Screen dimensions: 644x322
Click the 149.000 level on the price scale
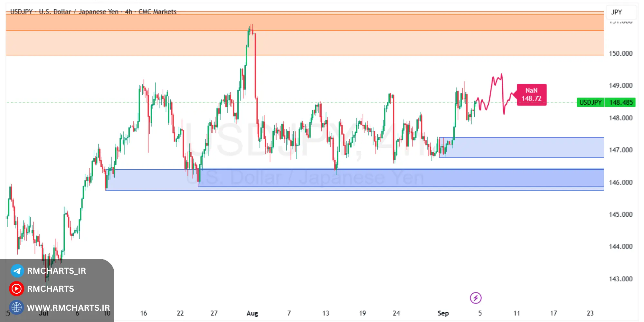pos(620,85)
